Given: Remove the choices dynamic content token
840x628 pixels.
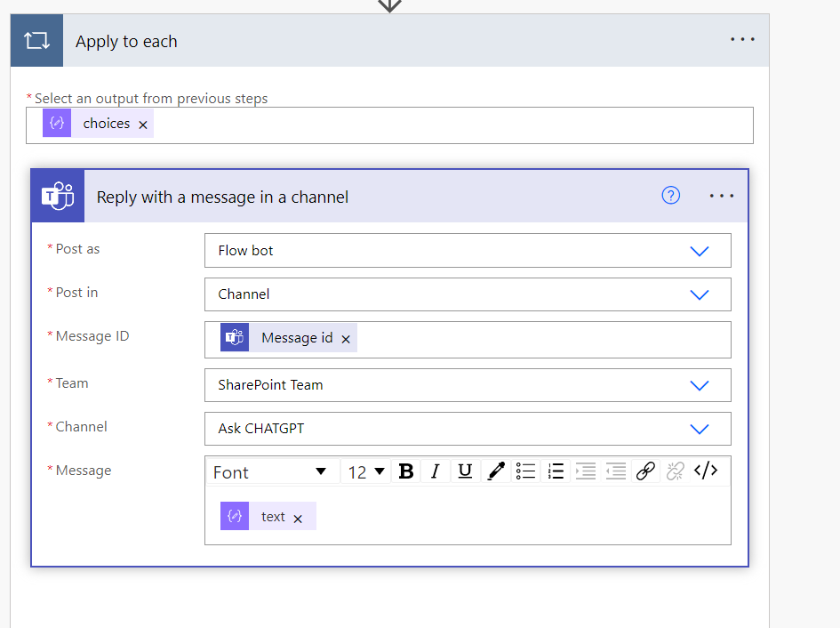Looking at the screenshot, I should [143, 125].
